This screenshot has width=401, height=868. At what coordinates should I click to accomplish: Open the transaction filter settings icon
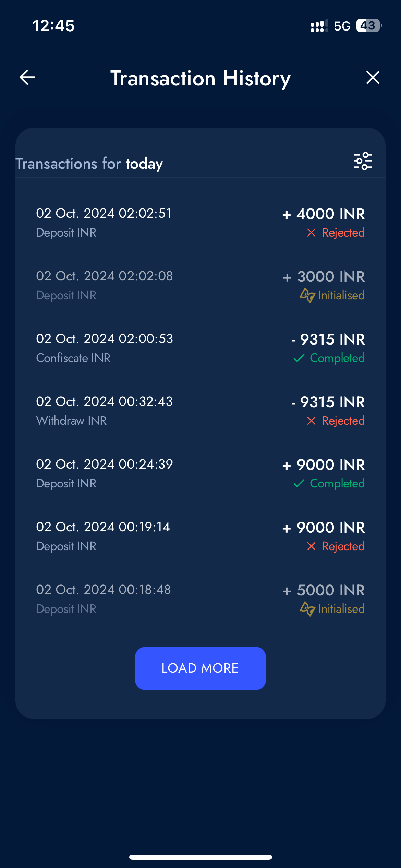pyautogui.click(x=363, y=161)
